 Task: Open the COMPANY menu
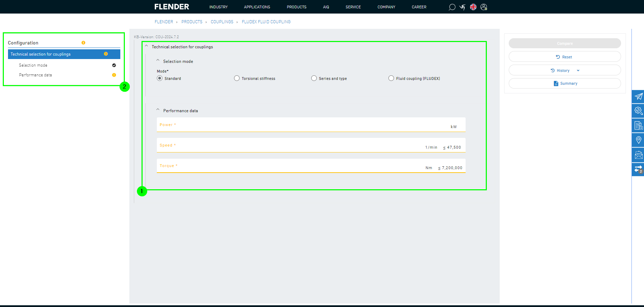point(386,7)
